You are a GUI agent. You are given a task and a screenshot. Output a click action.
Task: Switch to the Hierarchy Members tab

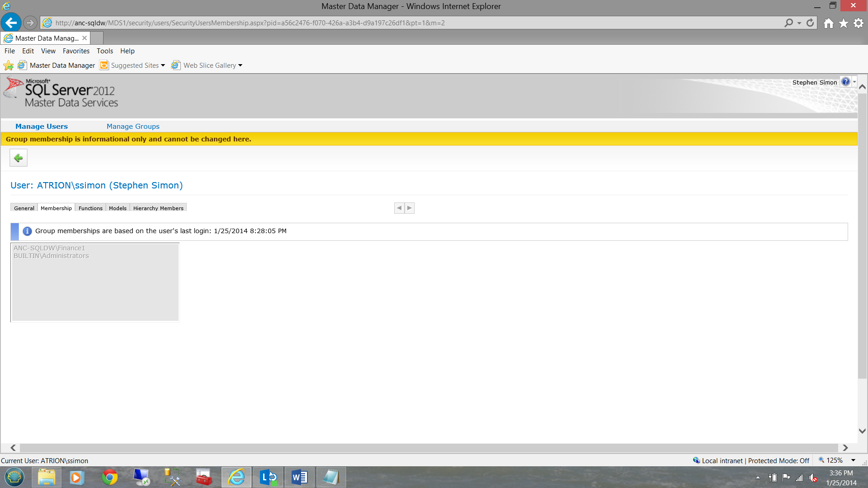158,208
